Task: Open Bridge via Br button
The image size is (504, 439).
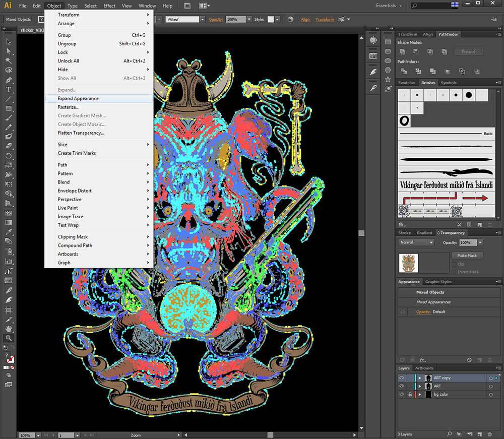Action: [187, 6]
